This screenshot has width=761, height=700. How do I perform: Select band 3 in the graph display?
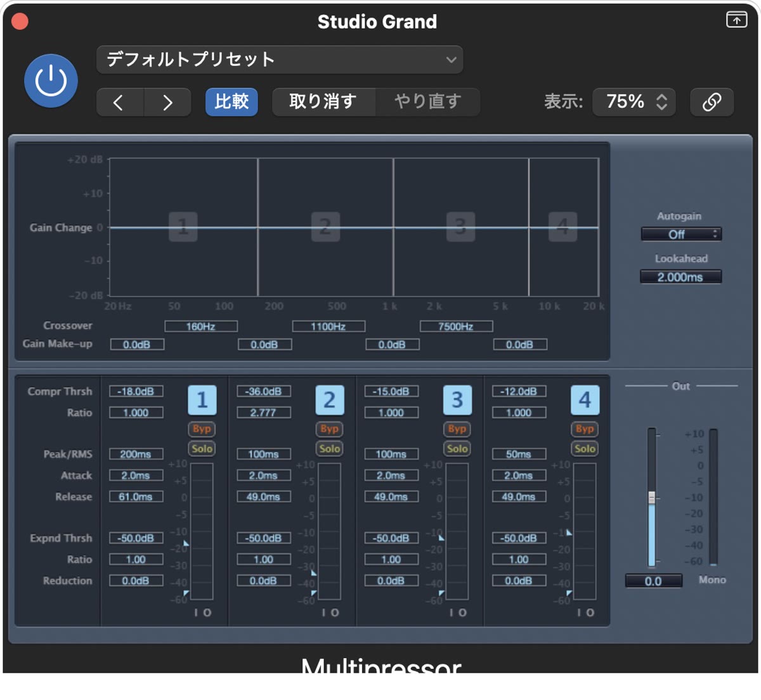(x=460, y=226)
